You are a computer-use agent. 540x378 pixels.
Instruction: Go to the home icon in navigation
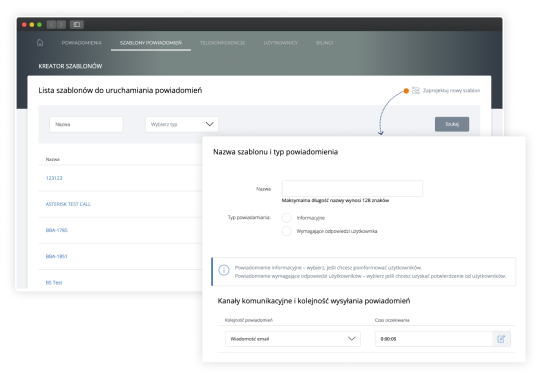click(40, 43)
